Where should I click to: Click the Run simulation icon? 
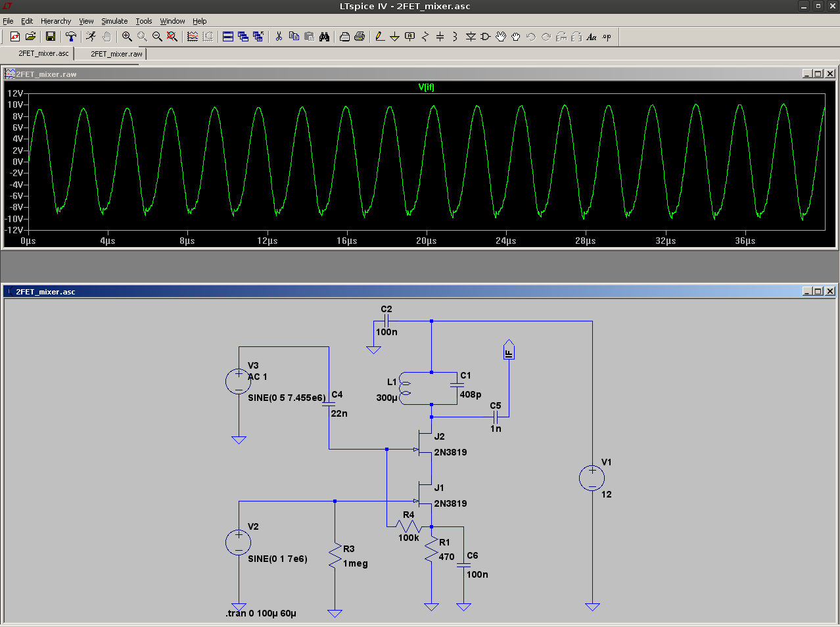[91, 37]
